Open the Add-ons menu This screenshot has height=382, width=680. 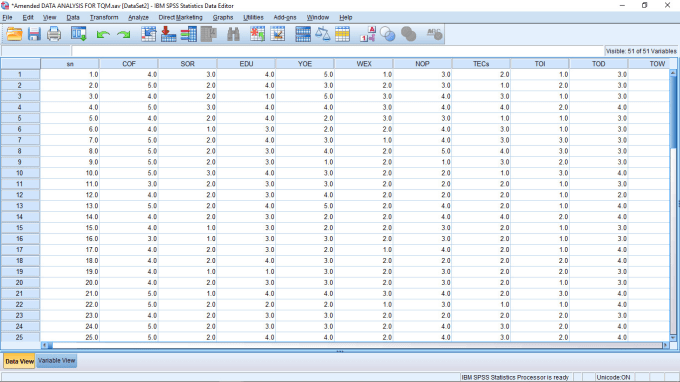(x=284, y=17)
